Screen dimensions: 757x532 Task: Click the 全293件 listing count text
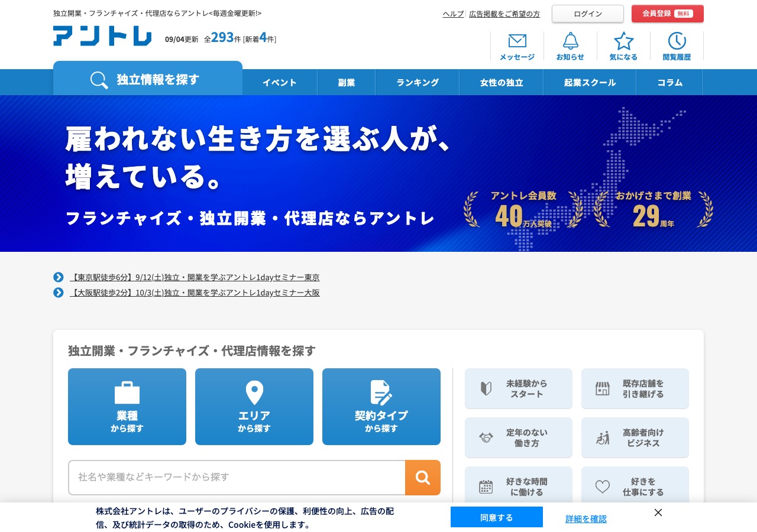point(222,38)
